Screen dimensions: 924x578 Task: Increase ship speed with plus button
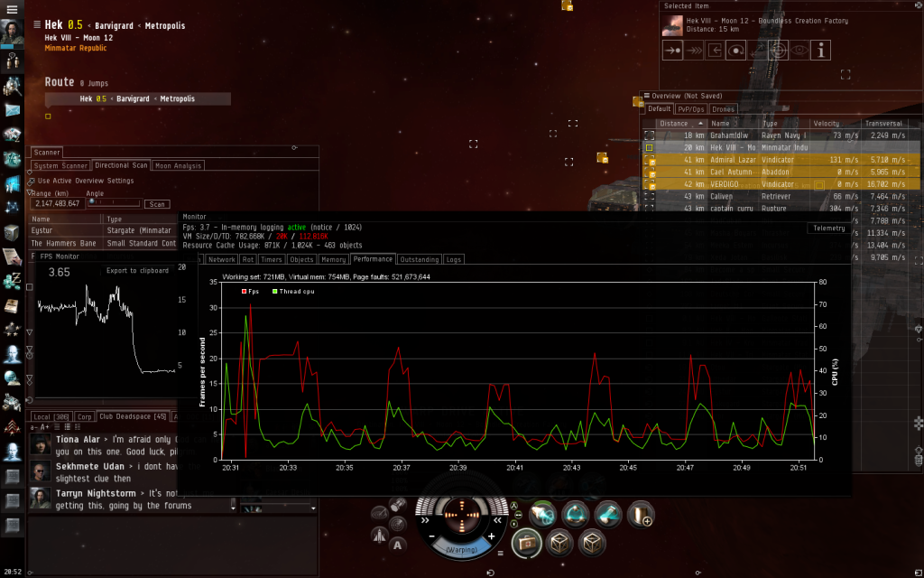click(x=492, y=536)
